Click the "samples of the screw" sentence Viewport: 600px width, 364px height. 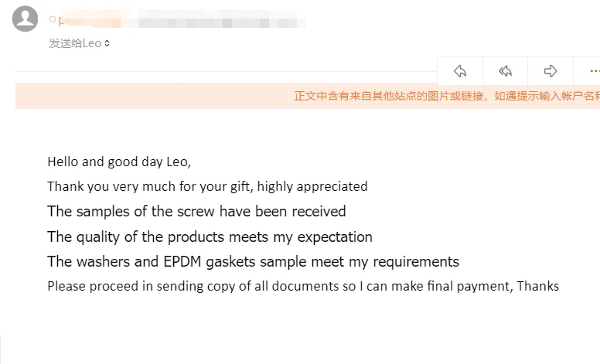(196, 211)
